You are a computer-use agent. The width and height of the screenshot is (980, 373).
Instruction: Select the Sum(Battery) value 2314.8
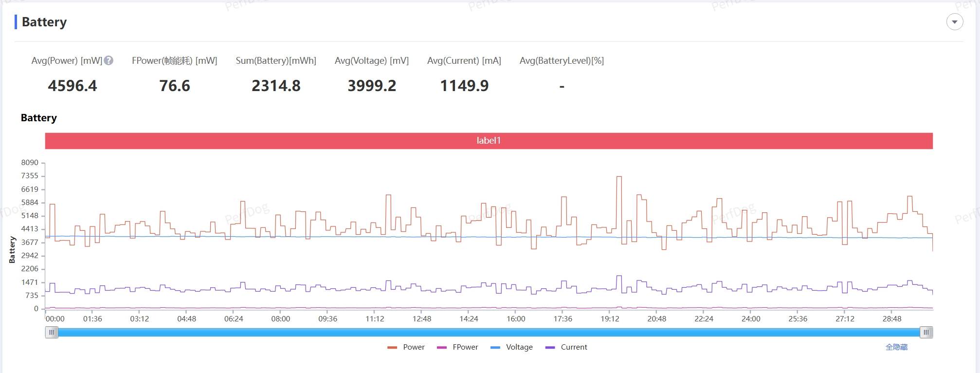pyautogui.click(x=276, y=86)
